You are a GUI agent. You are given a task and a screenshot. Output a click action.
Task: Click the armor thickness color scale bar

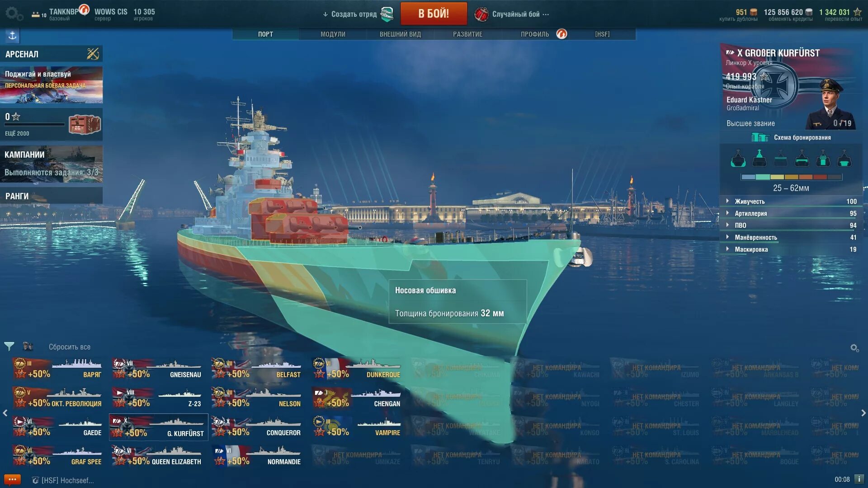point(791,177)
